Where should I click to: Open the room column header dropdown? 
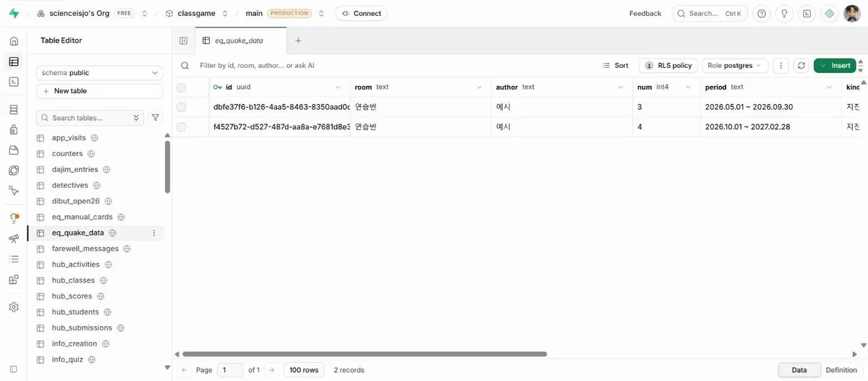(x=479, y=87)
